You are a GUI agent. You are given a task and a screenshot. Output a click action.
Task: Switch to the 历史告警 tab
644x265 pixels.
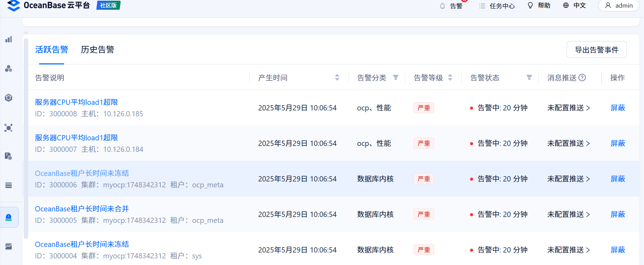98,50
